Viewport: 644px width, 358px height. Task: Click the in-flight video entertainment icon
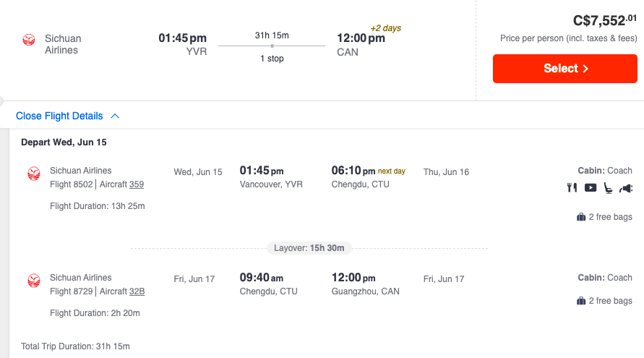591,188
